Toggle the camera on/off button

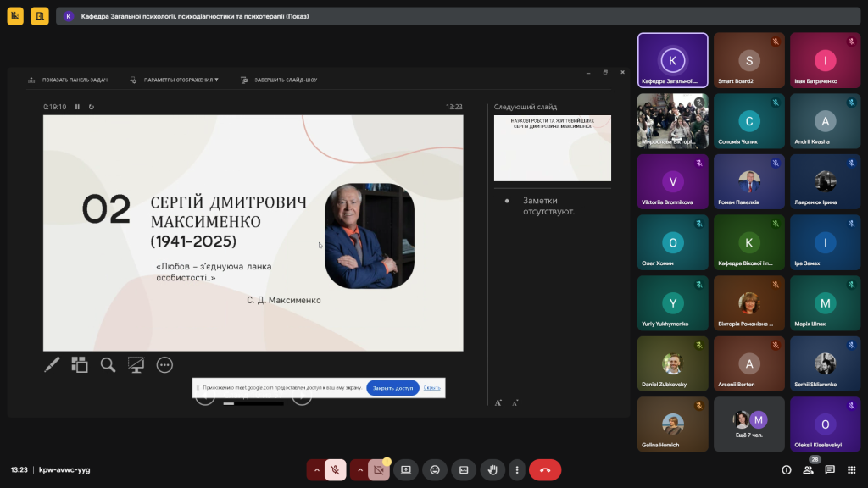tap(379, 469)
